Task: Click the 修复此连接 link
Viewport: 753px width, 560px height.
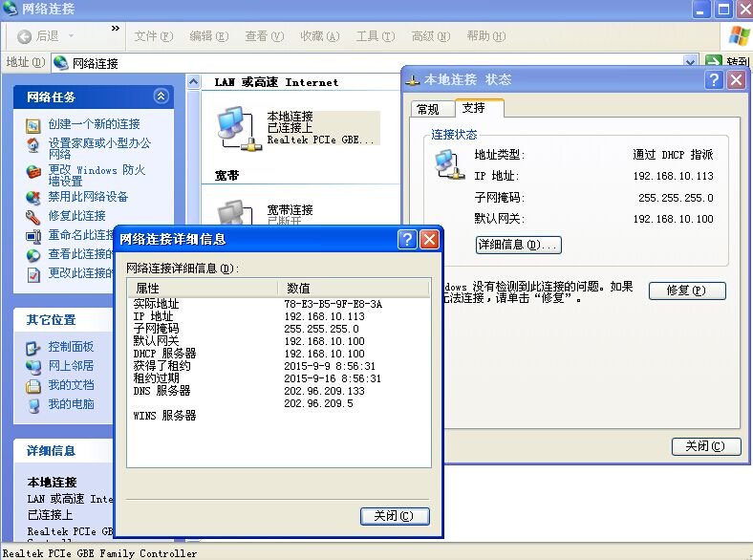Action: click(x=76, y=216)
